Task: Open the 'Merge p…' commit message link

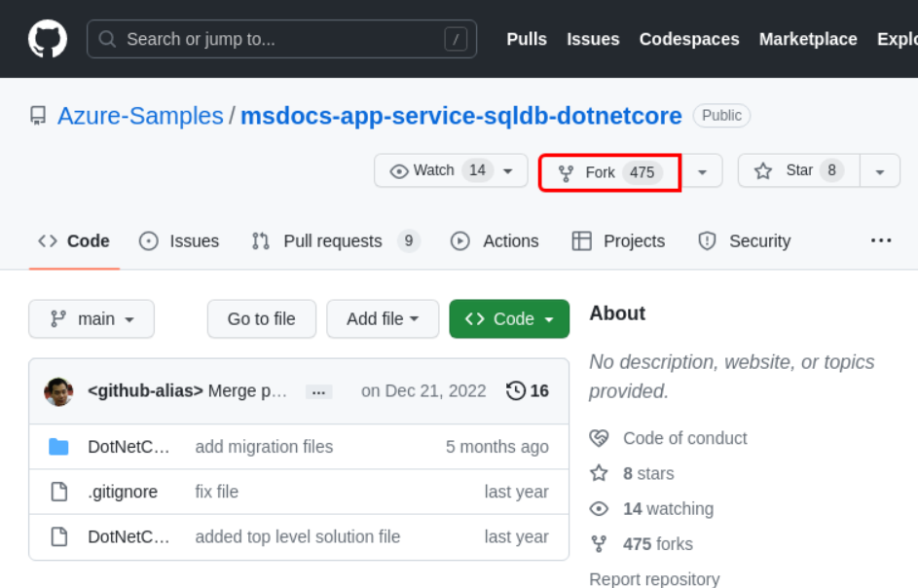Action: [247, 390]
